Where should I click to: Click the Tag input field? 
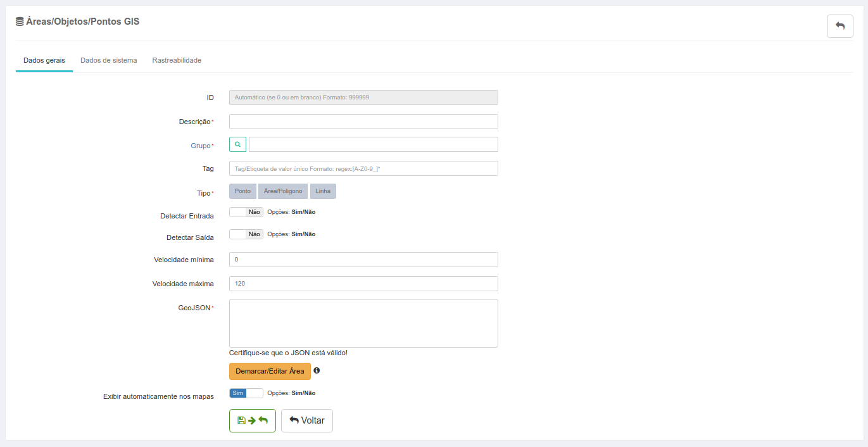[x=363, y=168]
